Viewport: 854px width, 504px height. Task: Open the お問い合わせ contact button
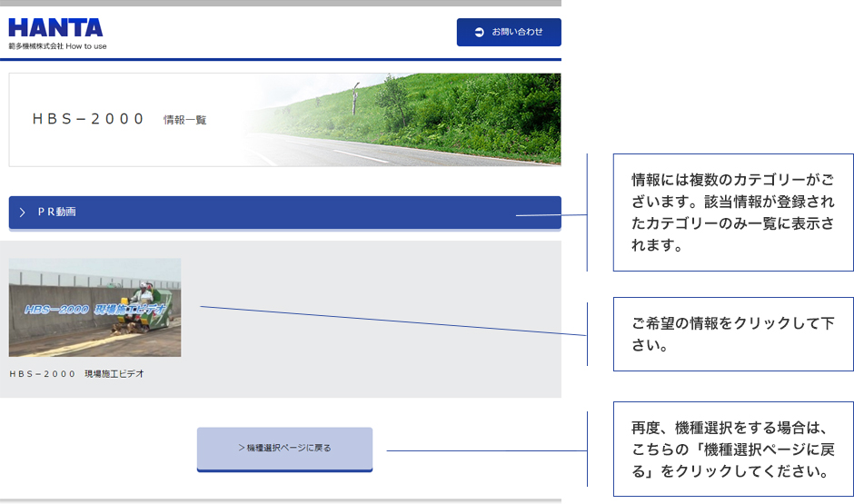click(x=509, y=32)
